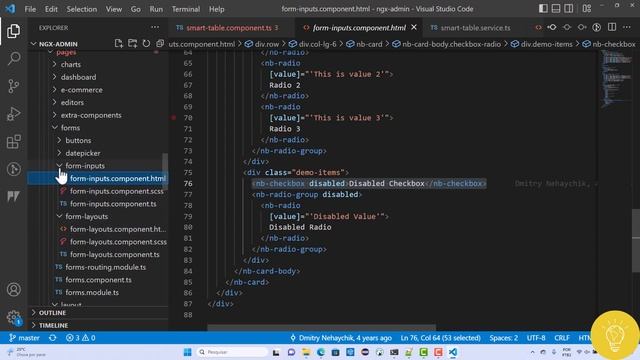Click the Windows Start button

(187, 352)
